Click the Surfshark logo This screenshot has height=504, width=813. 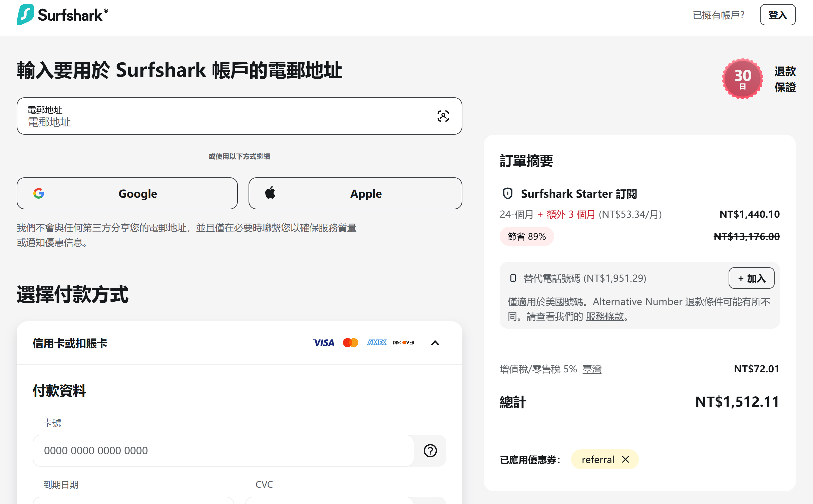(x=62, y=15)
